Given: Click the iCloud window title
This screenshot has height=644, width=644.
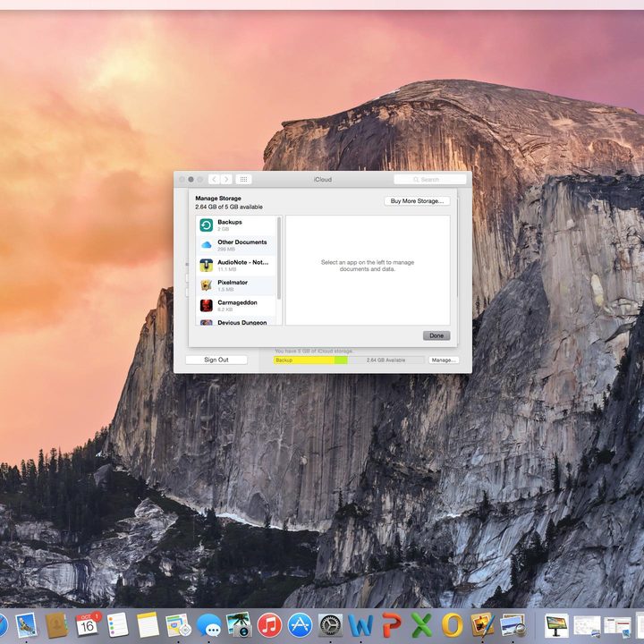Looking at the screenshot, I should coord(322,180).
